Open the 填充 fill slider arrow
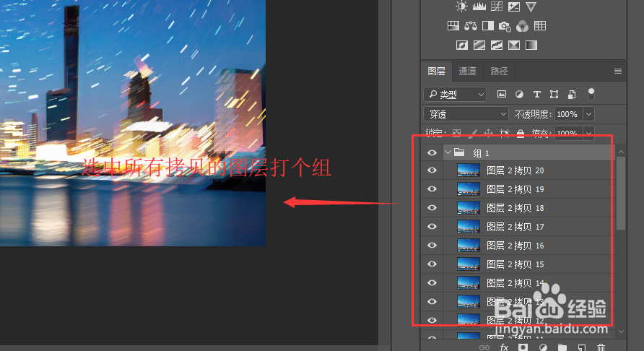This screenshot has width=644, height=351. tap(588, 133)
